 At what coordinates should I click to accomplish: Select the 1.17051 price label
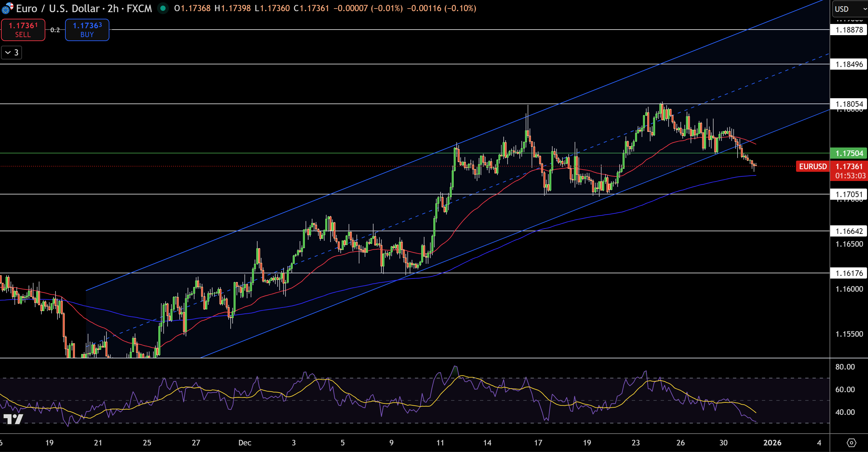point(849,194)
